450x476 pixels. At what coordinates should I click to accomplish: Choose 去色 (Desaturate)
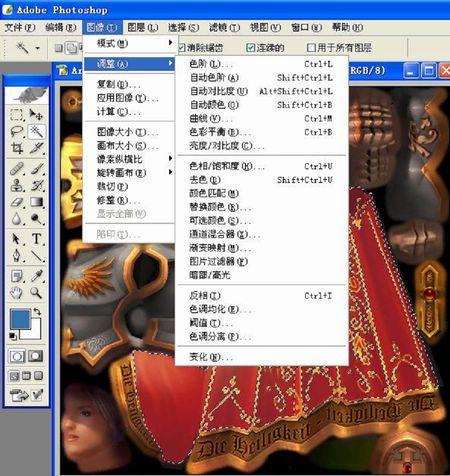pyautogui.click(x=262, y=180)
